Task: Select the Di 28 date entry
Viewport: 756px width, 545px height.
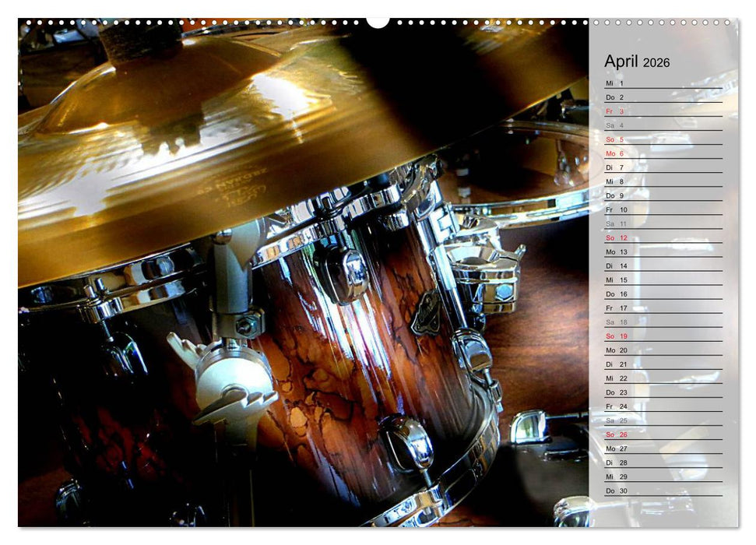Action: click(x=616, y=462)
